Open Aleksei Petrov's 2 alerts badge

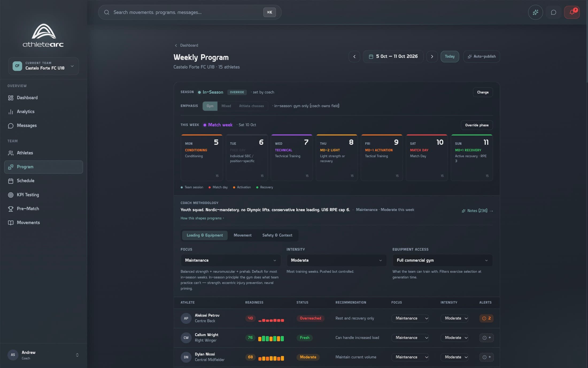tap(486, 318)
